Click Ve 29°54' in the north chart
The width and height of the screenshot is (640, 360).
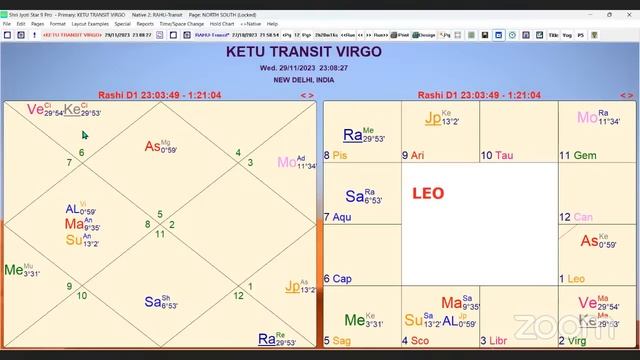(44, 109)
